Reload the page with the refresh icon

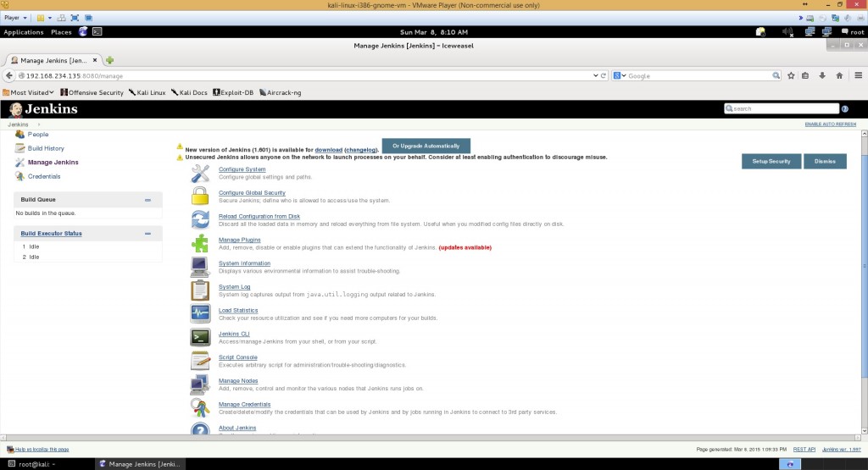pos(604,75)
